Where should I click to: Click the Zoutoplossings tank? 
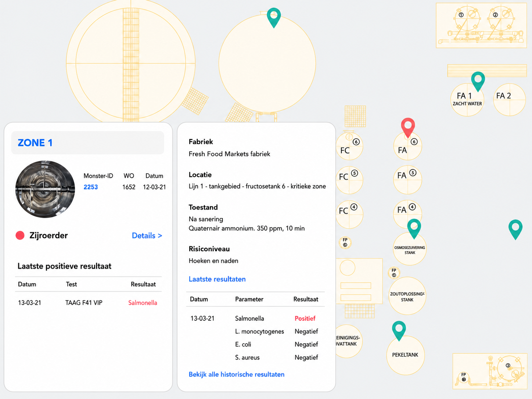pyautogui.click(x=407, y=296)
